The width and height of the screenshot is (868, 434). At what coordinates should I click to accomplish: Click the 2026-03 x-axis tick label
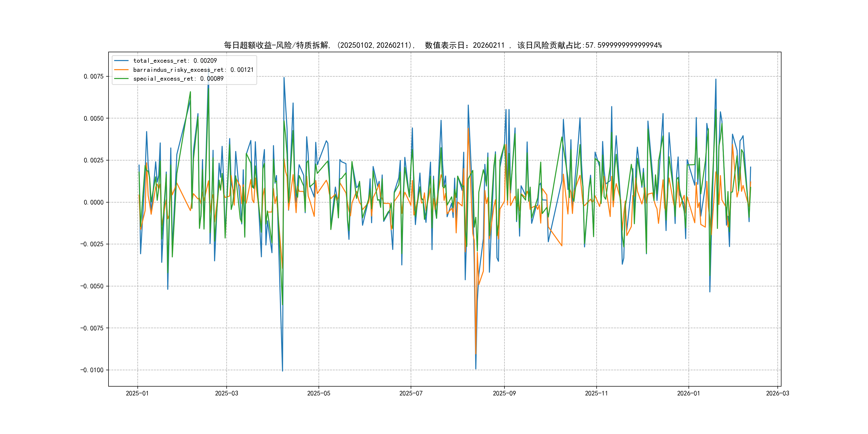[777, 393]
